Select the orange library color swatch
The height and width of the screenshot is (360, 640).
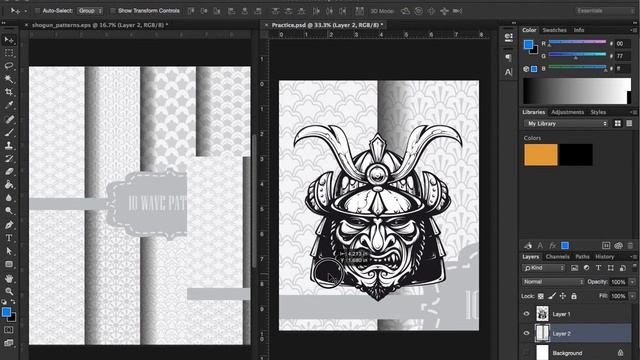click(541, 154)
